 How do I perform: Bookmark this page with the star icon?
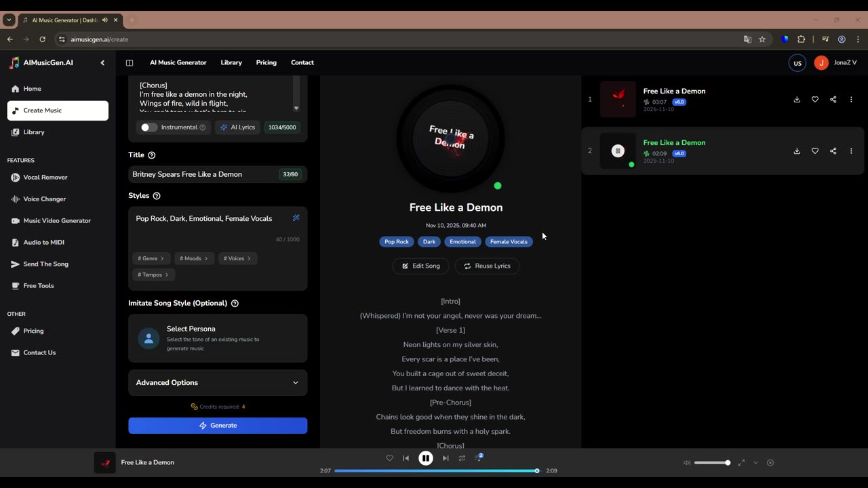[762, 39]
